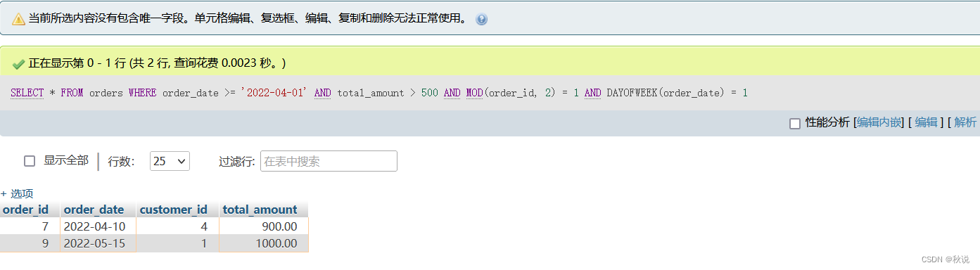This screenshot has height=270, width=980.
Task: Sort by total_amount column header
Action: tap(260, 210)
